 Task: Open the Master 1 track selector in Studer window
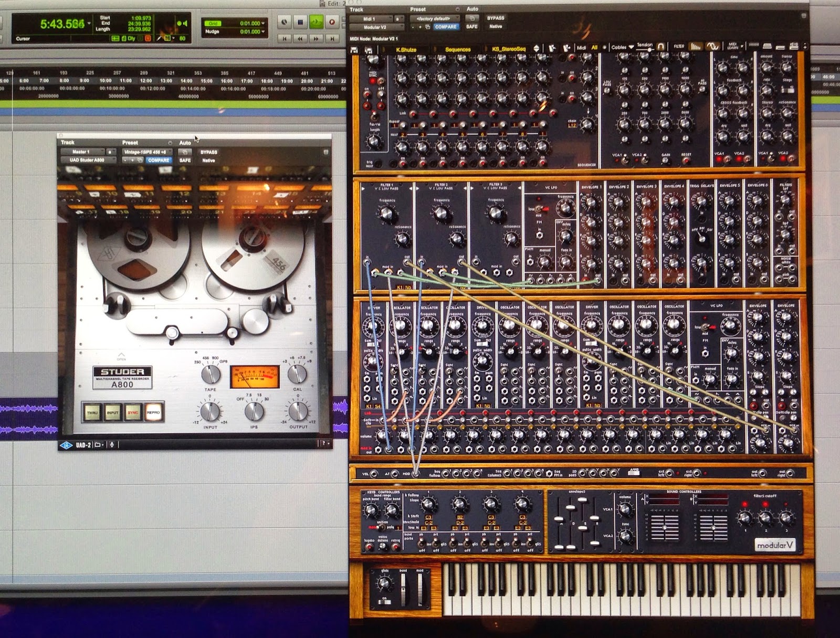tap(83, 152)
